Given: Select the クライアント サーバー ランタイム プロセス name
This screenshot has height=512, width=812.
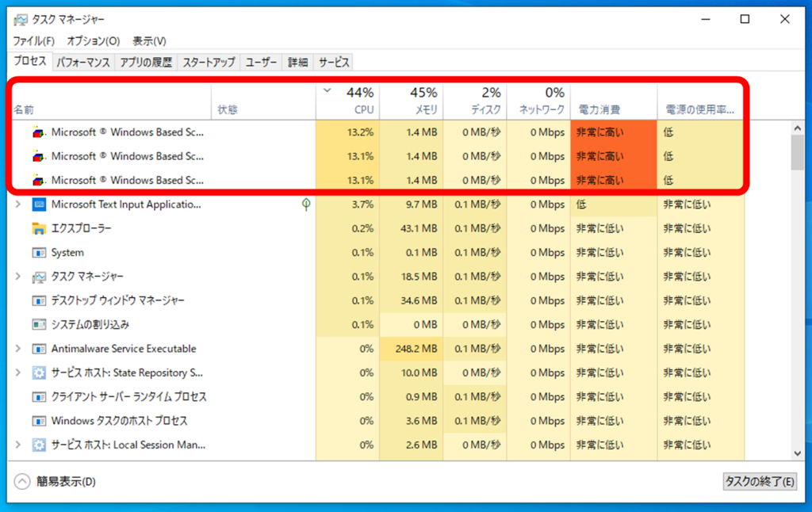Looking at the screenshot, I should (129, 397).
